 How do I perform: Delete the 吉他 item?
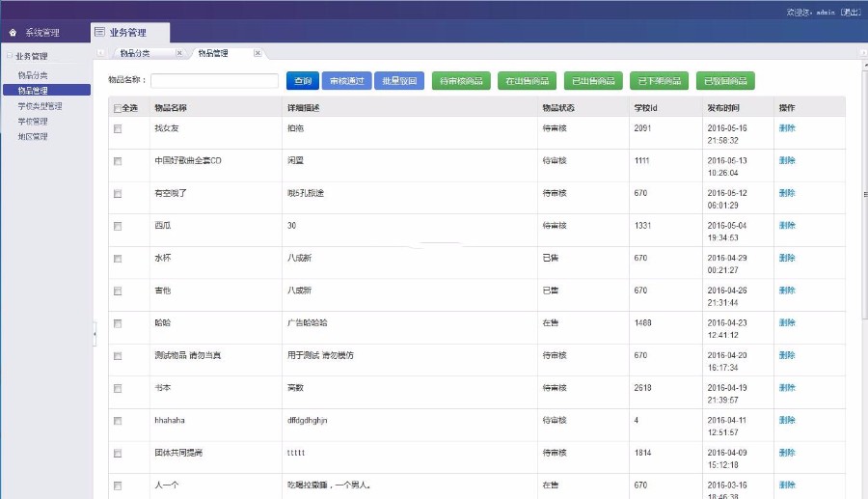pos(787,290)
